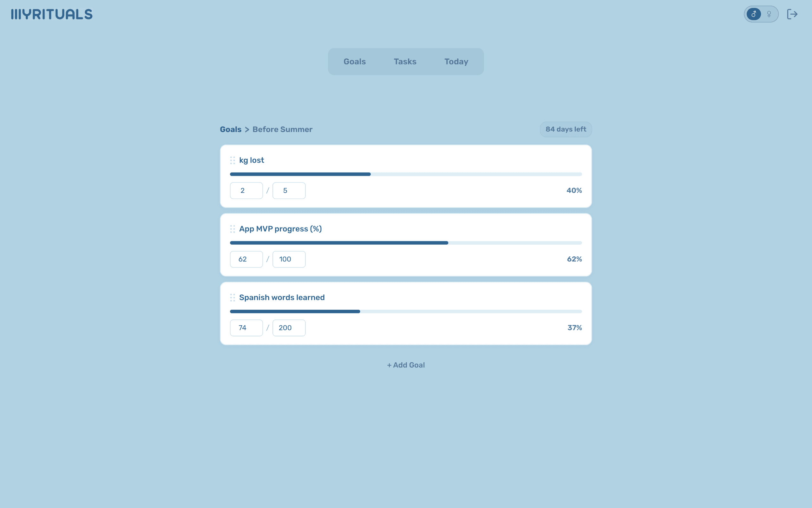The height and width of the screenshot is (508, 812).
Task: Click the 200 target field for Spanish words
Action: (289, 327)
